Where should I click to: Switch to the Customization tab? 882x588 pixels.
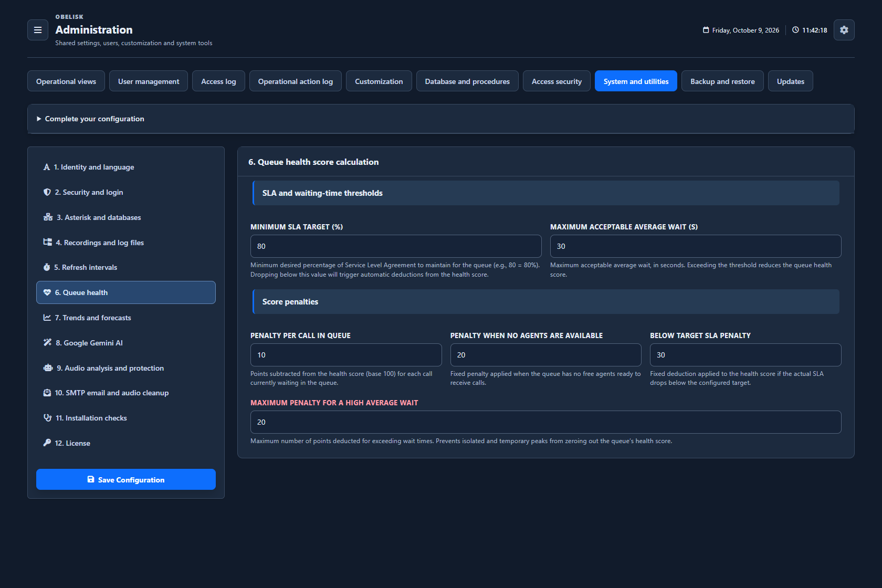click(379, 81)
